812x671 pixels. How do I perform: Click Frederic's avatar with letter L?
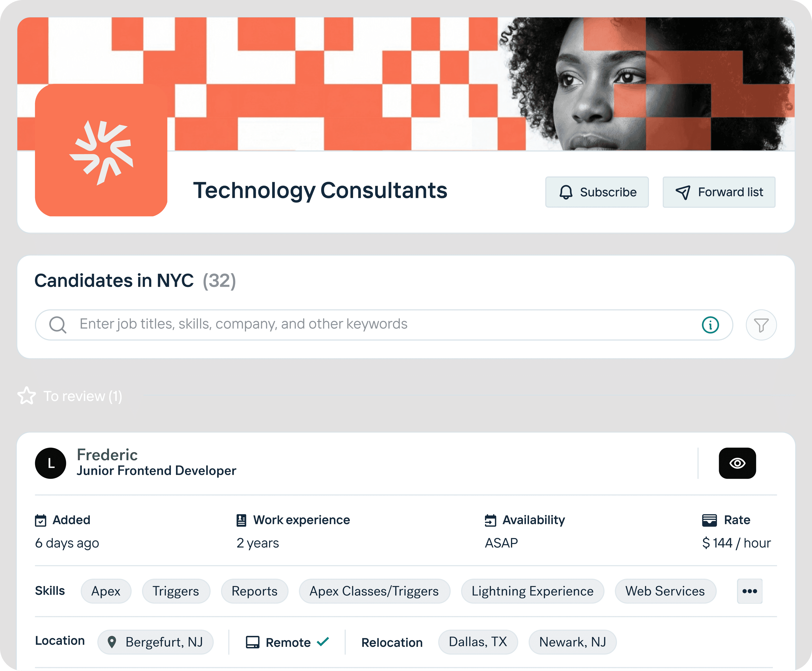tap(51, 463)
